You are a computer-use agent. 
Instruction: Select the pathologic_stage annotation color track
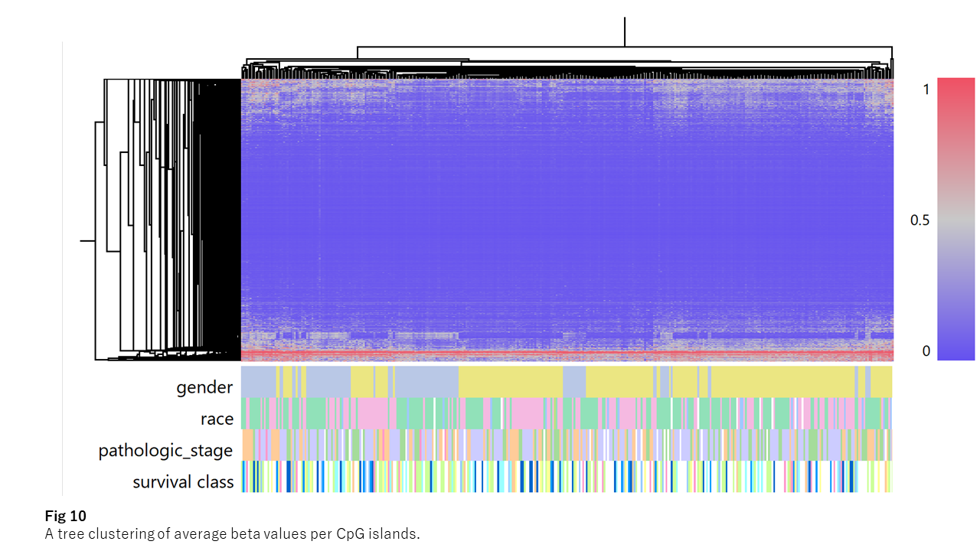(567, 445)
